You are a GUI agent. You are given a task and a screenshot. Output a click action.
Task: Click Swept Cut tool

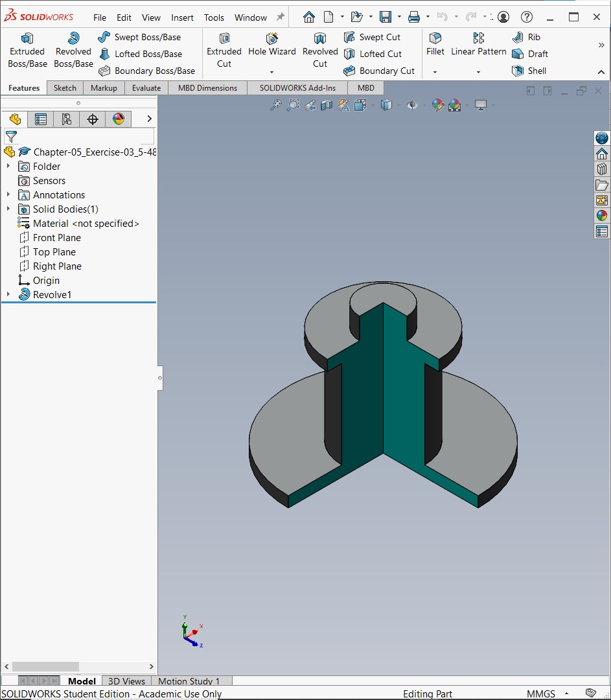[372, 37]
